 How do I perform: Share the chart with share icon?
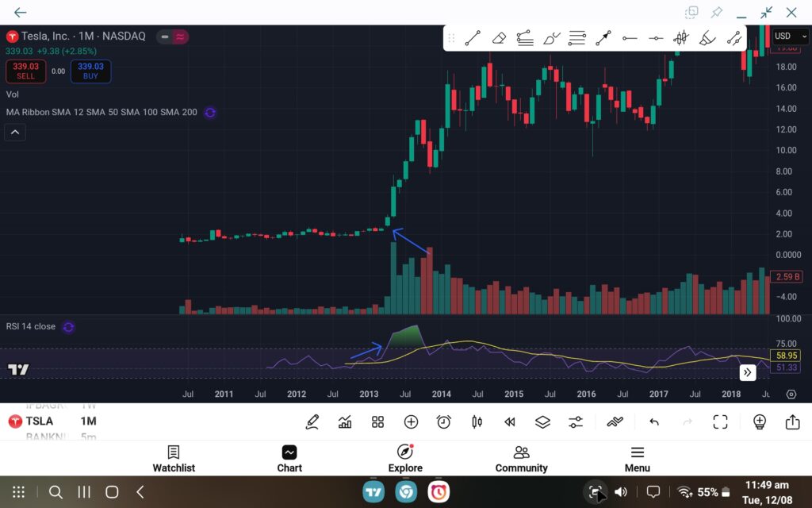coord(793,422)
